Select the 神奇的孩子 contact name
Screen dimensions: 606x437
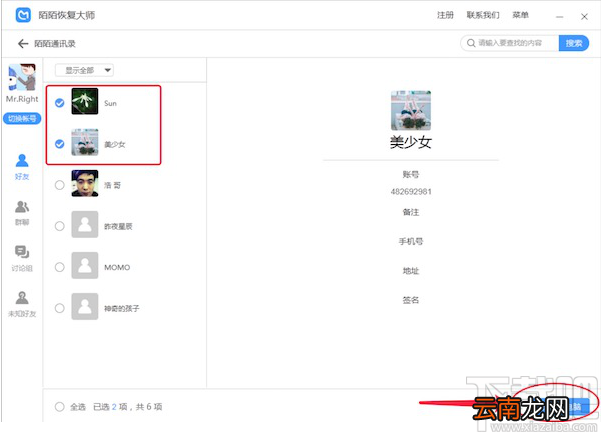[x=122, y=308]
